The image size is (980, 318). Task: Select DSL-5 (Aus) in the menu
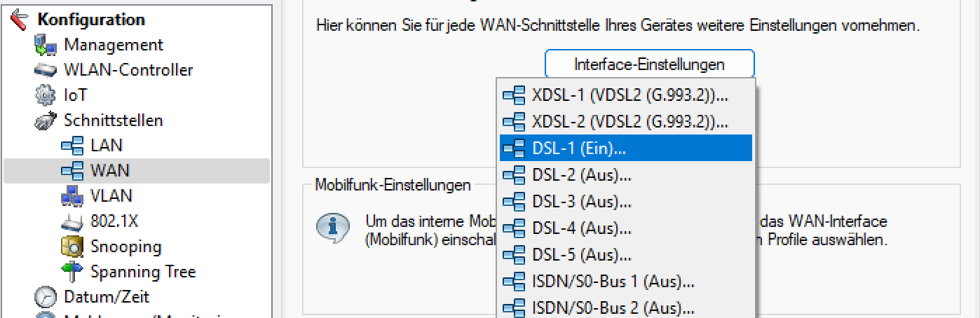pyautogui.click(x=580, y=255)
